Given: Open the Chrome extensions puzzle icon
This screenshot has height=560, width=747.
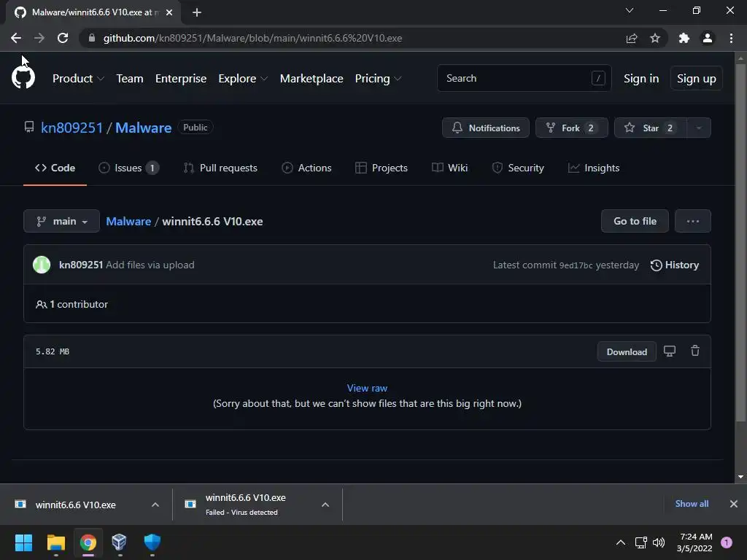Looking at the screenshot, I should 684,38.
